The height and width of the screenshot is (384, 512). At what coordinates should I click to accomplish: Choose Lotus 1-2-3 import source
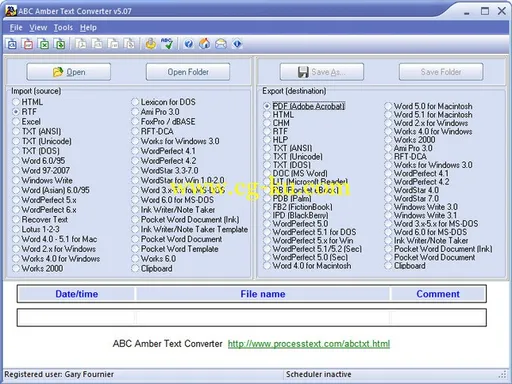click(36, 229)
